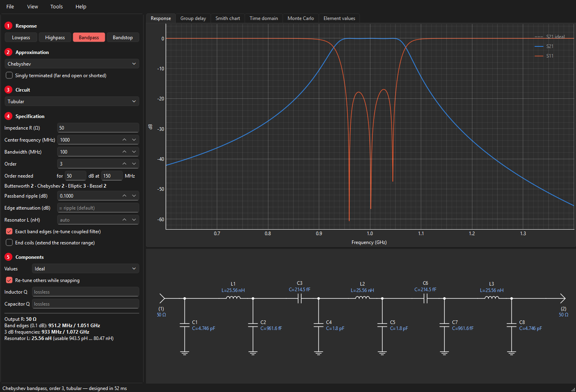Switch the response type to Lowpass

(21, 37)
